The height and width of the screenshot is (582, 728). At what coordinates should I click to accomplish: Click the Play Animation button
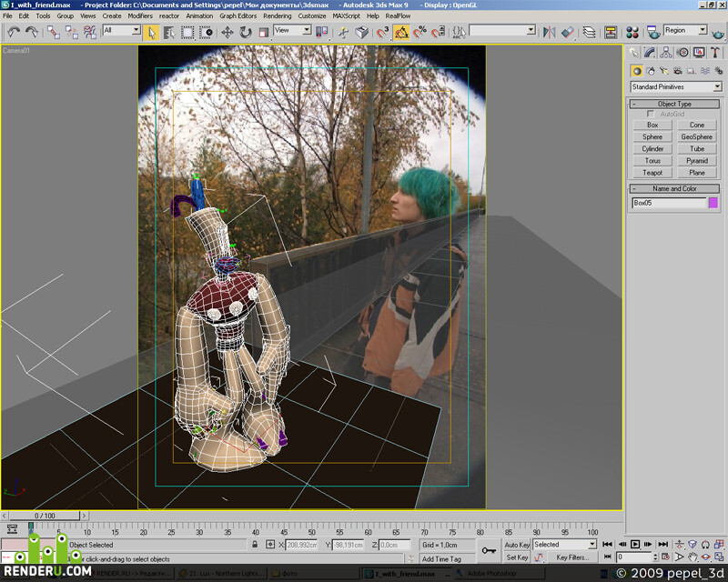[635, 545]
